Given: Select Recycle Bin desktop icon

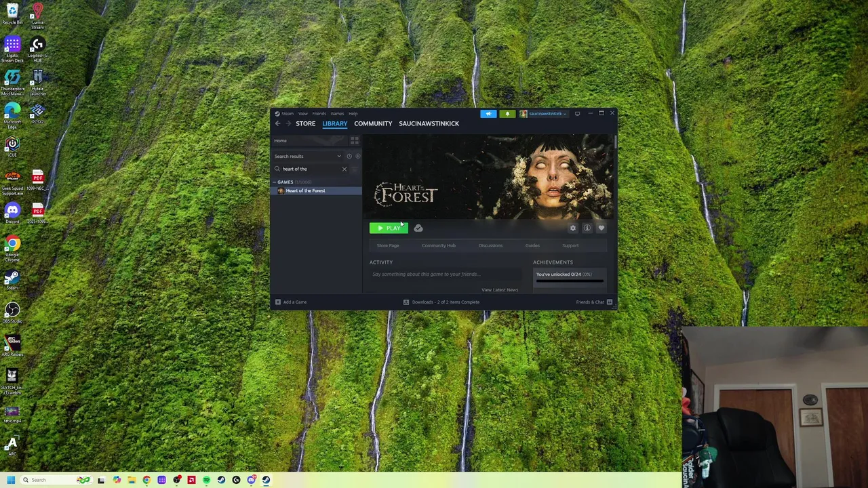Looking at the screenshot, I should coord(12,14).
